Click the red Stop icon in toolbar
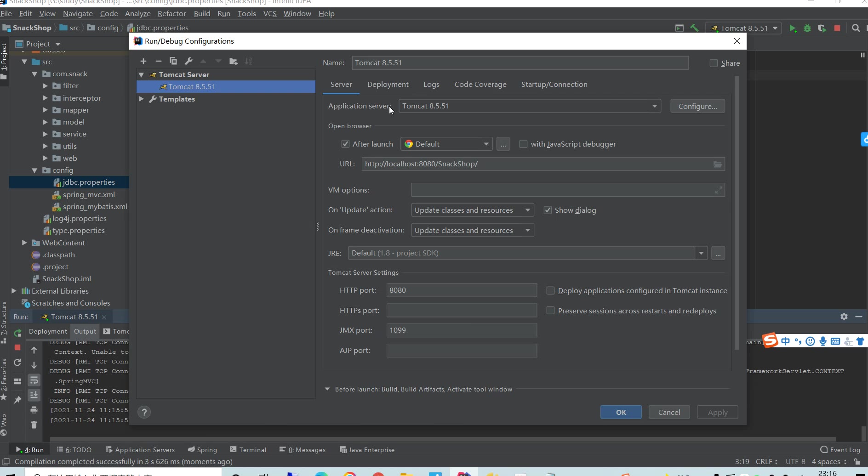Screen dimensions: 868x476 [x=837, y=28]
